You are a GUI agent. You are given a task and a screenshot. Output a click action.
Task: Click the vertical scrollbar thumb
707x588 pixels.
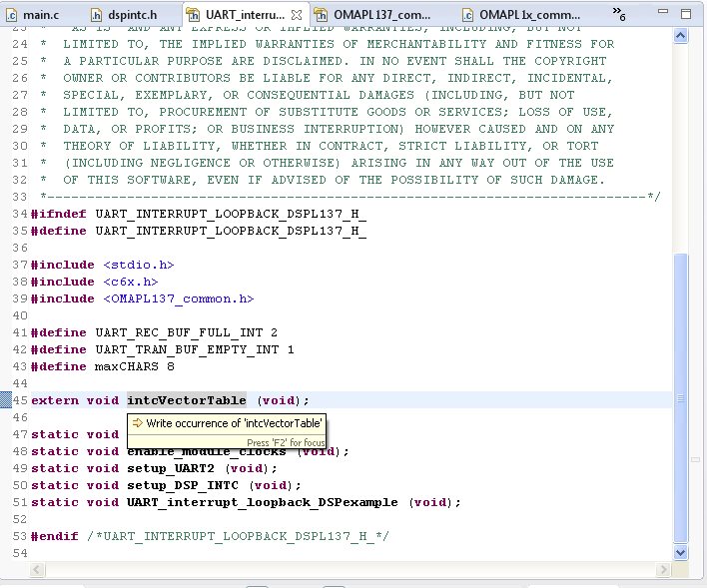(x=680, y=397)
